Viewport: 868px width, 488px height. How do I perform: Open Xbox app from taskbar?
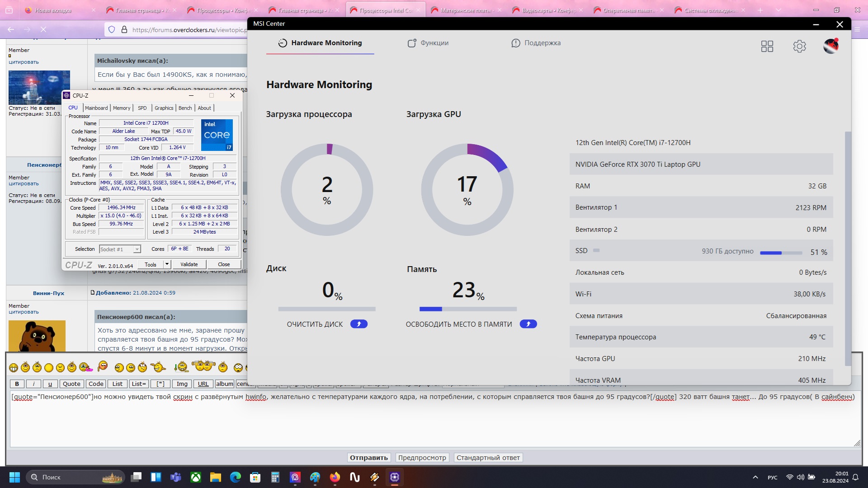[196, 477]
